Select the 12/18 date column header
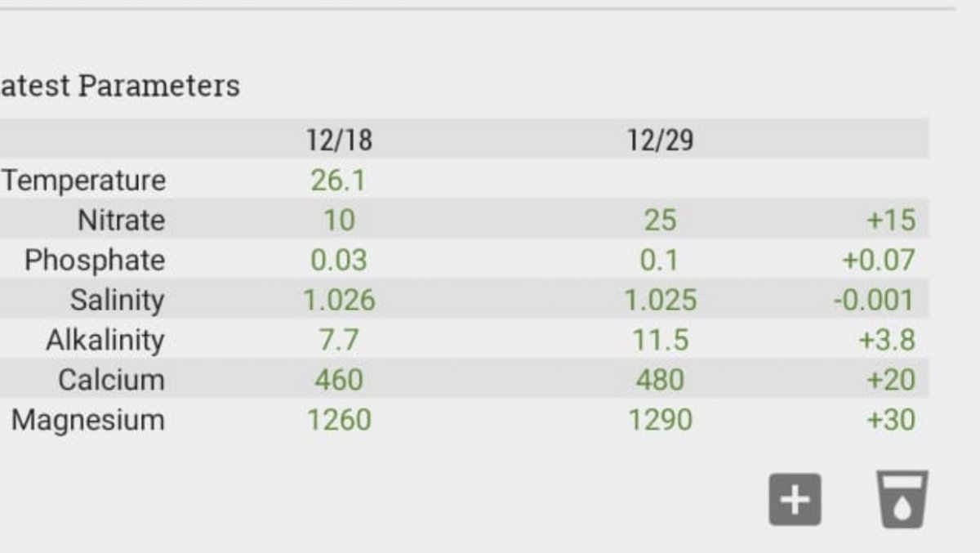This screenshot has height=553, width=980. tap(339, 140)
